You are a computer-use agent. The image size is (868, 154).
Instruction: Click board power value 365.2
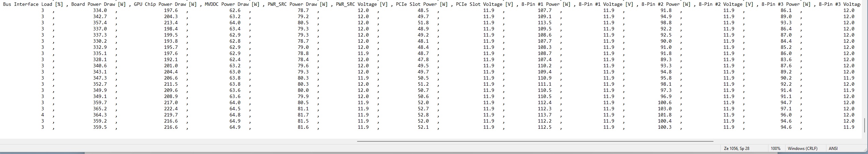(x=100, y=109)
